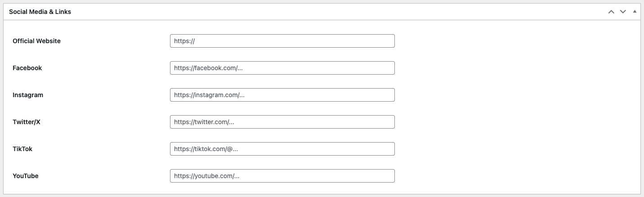Click the https://twitter.com/... placeholder text
This screenshot has height=197, width=644.
tap(204, 122)
